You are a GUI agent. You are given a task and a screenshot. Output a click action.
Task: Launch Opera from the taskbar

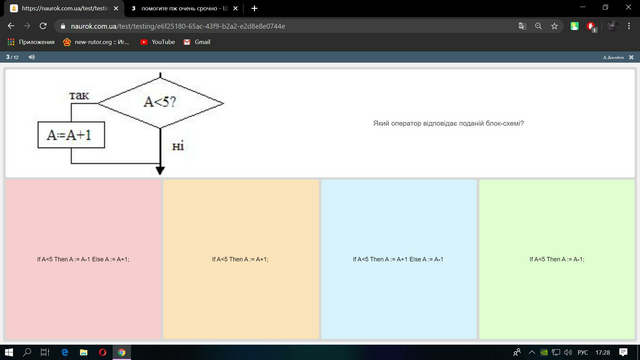pos(102,352)
